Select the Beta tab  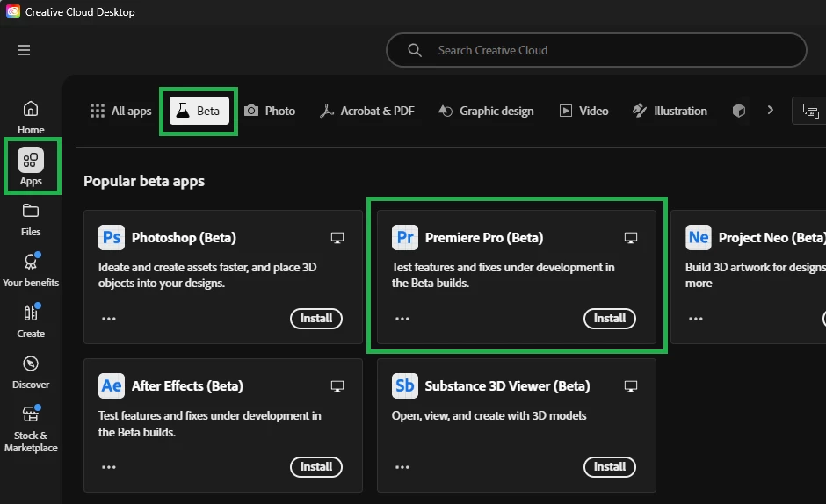click(x=199, y=111)
